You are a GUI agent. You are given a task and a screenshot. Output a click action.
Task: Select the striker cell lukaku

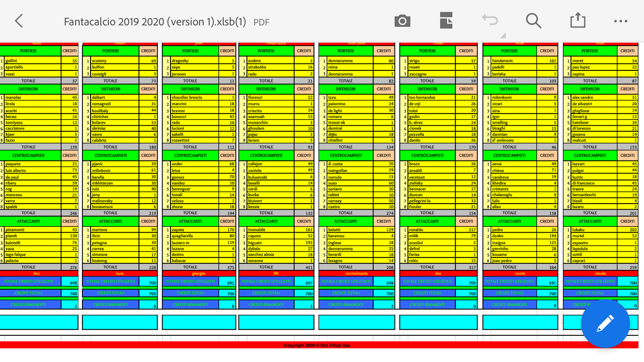click(595, 230)
